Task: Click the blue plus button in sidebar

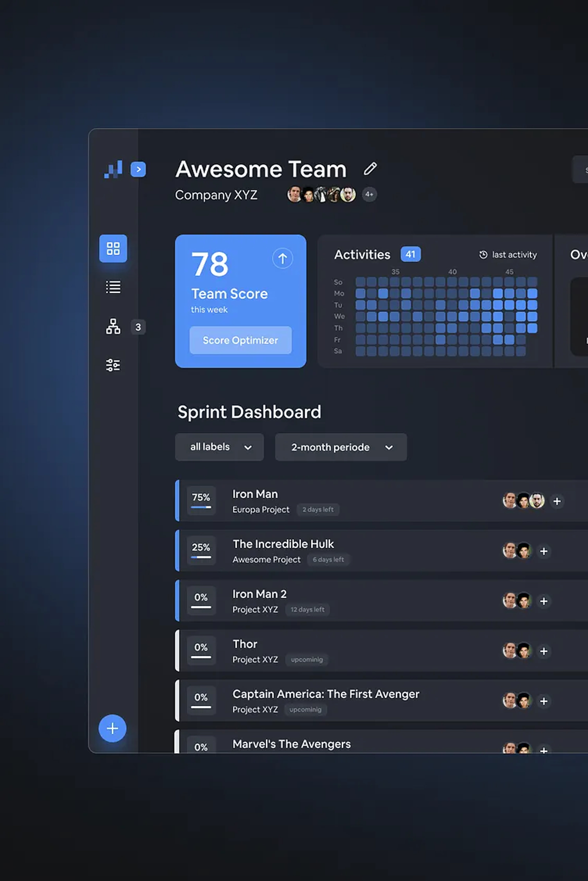Action: point(112,728)
